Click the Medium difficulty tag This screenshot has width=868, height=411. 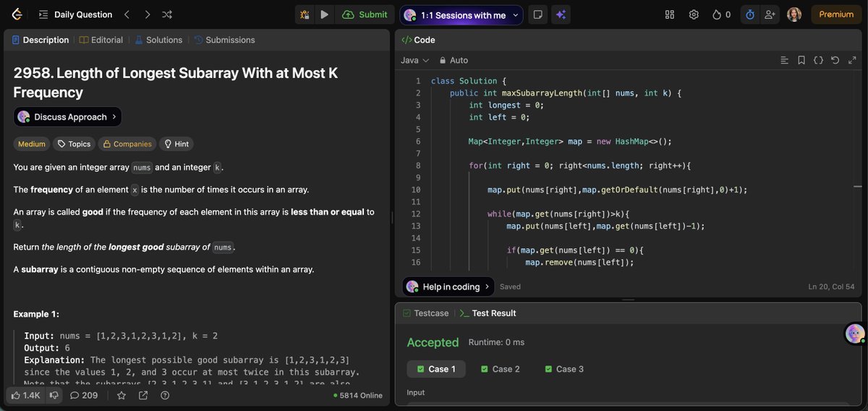pyautogui.click(x=32, y=144)
